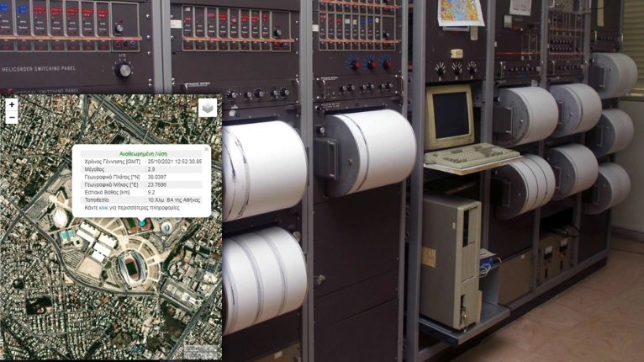Open the map layers switcher
This screenshot has width=644, height=362.
207,108
